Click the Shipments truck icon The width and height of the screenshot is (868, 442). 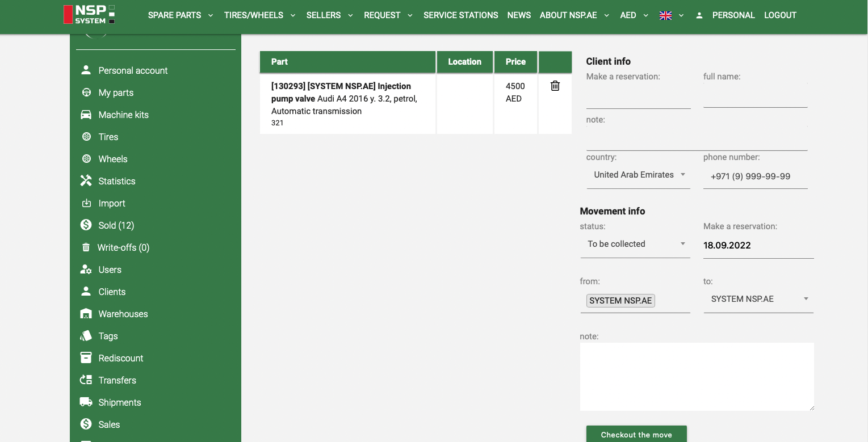[x=86, y=402]
